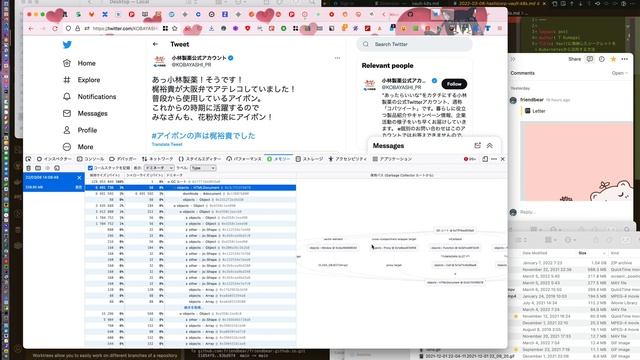Viewport: 640px width, 360px height.
Task: Toggle the コールスタックを記録 checkbox
Action: click(90, 168)
